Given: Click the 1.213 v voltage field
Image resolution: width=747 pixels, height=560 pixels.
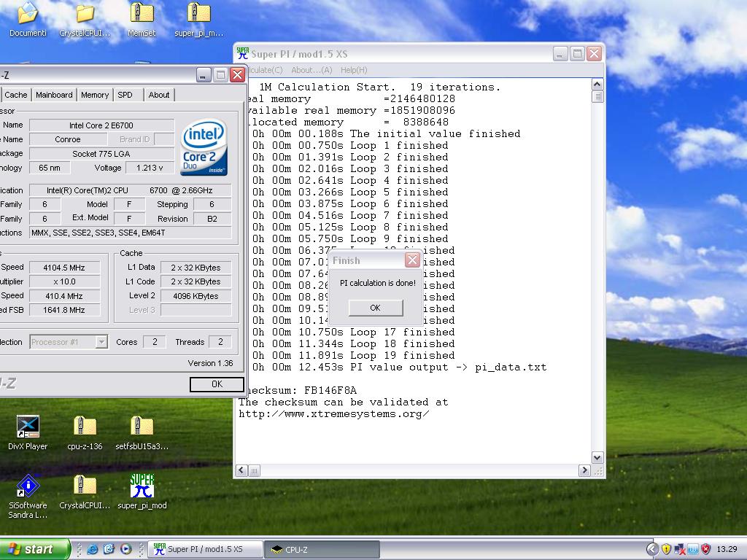Looking at the screenshot, I should tap(150, 168).
